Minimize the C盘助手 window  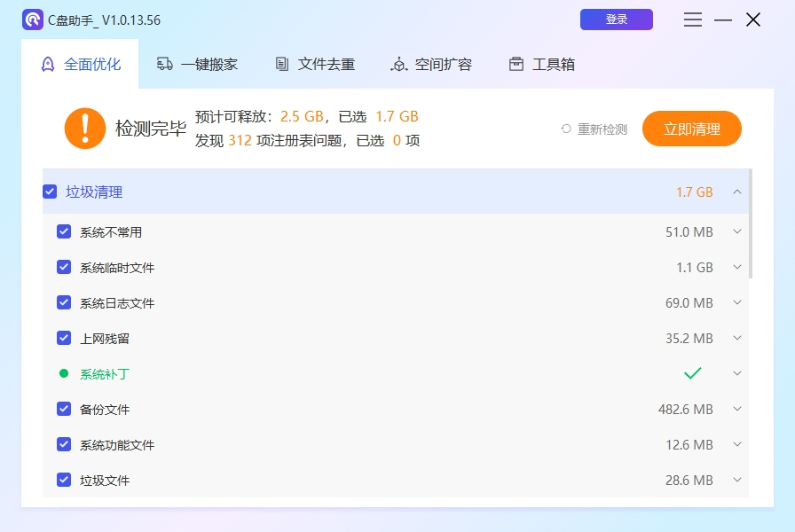click(723, 20)
